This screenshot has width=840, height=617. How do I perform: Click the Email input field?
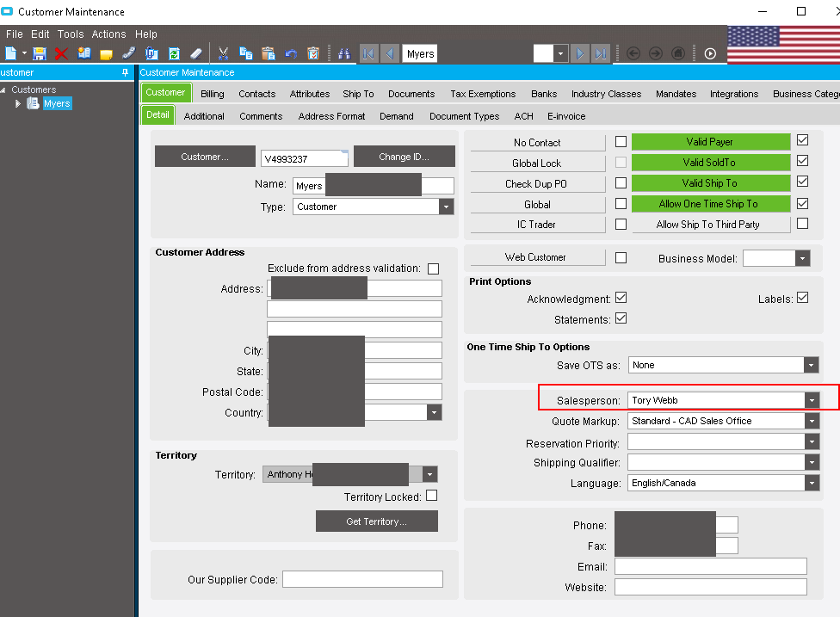[x=710, y=566]
